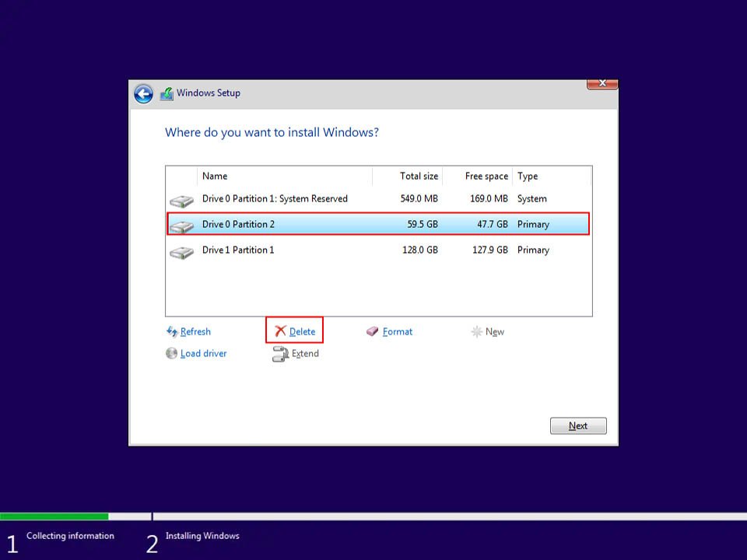The height and width of the screenshot is (560, 747).
Task: Sort by the Name column header
Action: [x=285, y=177]
